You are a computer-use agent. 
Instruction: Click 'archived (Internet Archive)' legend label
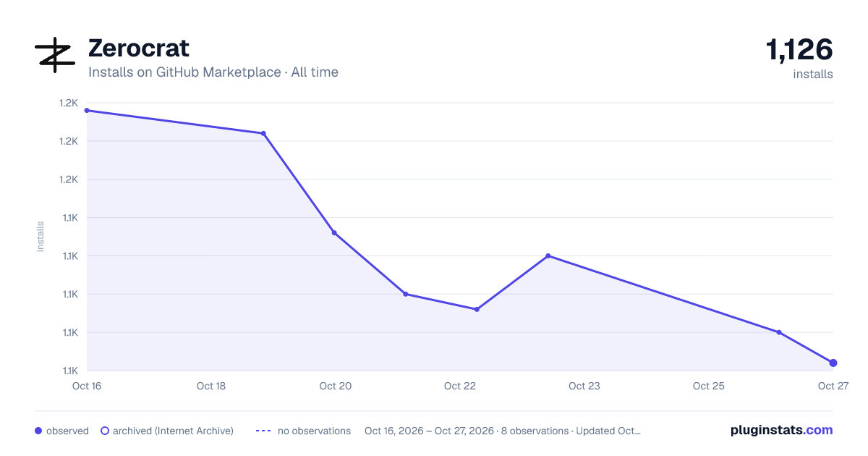click(x=173, y=431)
